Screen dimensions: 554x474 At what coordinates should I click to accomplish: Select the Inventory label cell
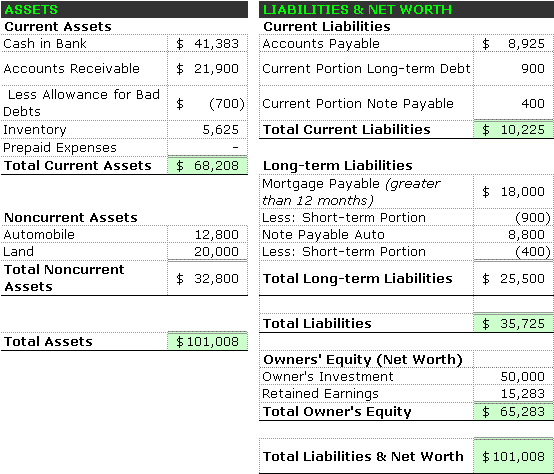point(84,130)
